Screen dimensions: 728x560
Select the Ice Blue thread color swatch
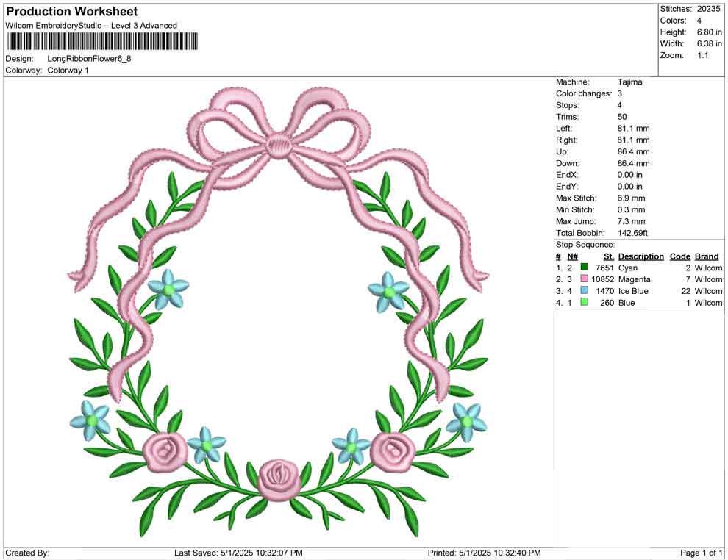(x=584, y=291)
